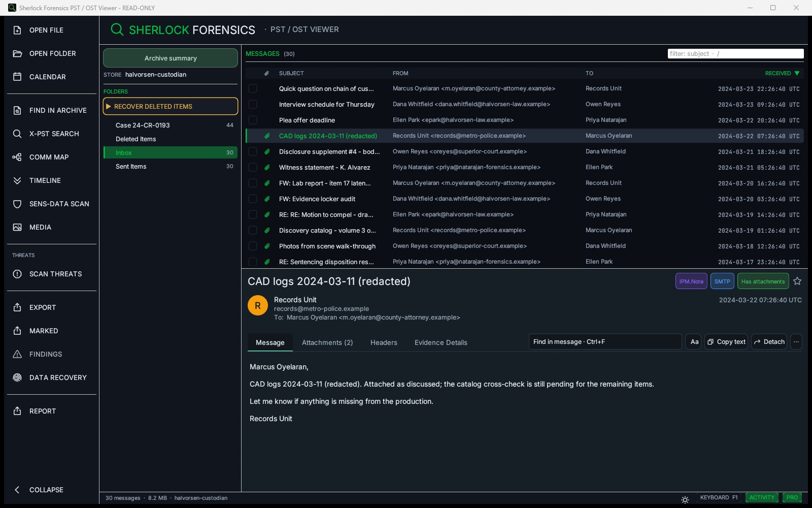Collapse the sidebar with the chevron icon
This screenshot has width=812, height=508.
click(x=17, y=490)
